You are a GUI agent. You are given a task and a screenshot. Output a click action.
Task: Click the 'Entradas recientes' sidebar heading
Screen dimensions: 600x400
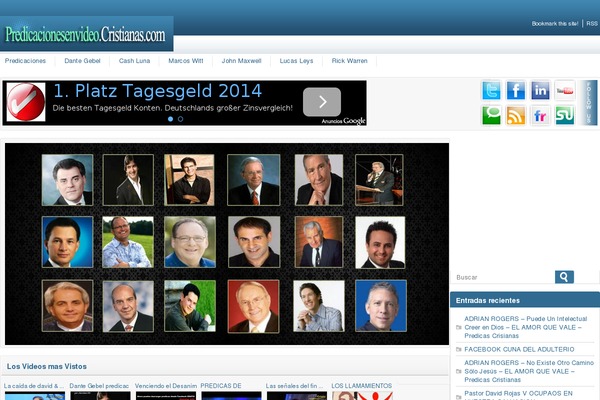tap(488, 300)
